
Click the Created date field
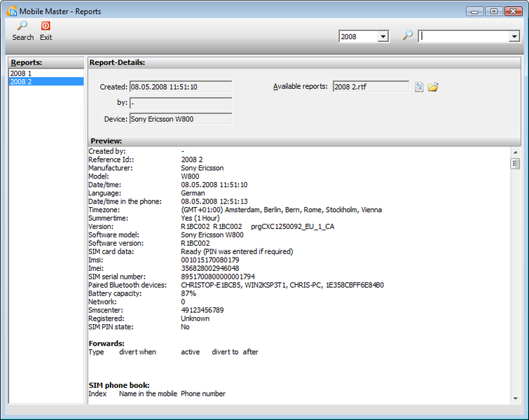(x=180, y=87)
